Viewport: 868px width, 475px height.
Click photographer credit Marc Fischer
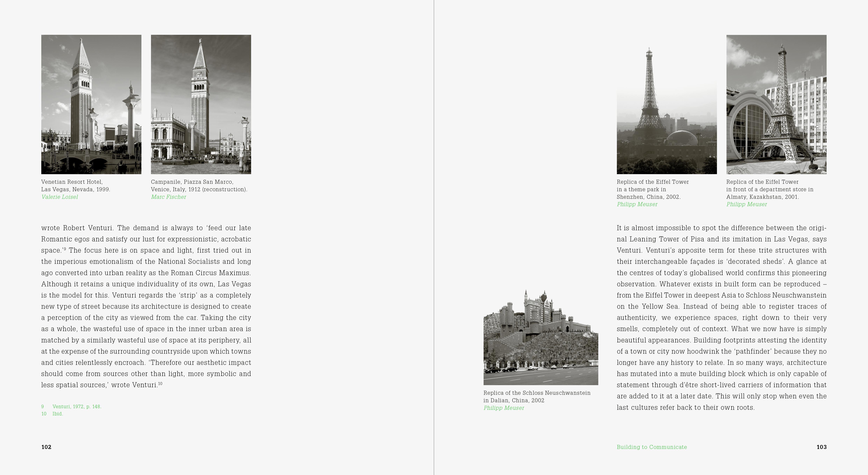tap(168, 197)
